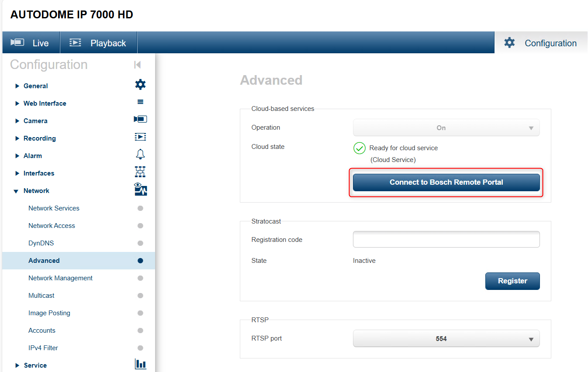Click the status dot beside Multicast
This screenshot has height=372, width=588.
[140, 296]
